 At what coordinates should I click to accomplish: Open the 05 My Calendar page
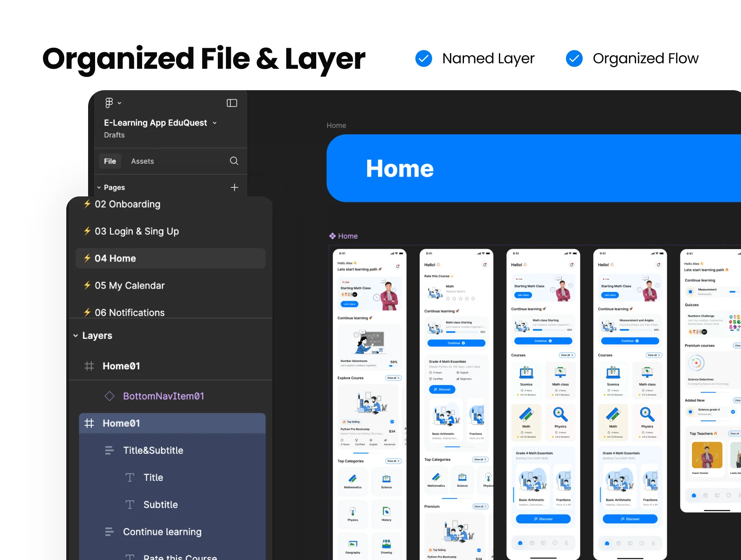click(130, 285)
